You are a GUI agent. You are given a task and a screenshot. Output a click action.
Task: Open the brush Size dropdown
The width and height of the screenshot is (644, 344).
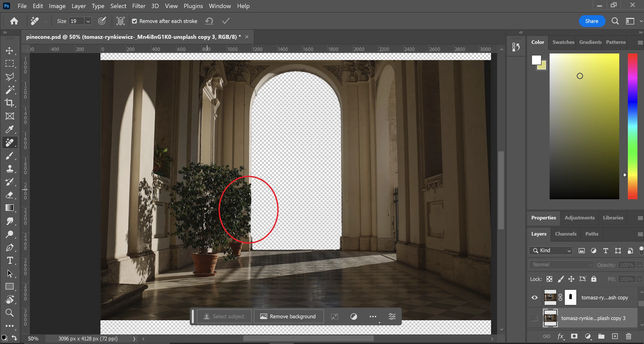88,21
